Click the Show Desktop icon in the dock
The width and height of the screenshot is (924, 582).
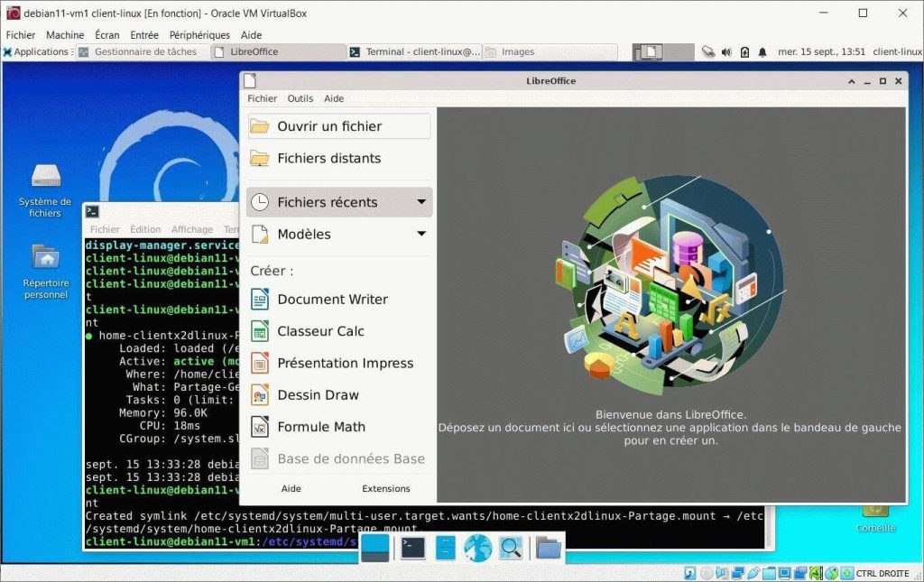tap(374, 548)
